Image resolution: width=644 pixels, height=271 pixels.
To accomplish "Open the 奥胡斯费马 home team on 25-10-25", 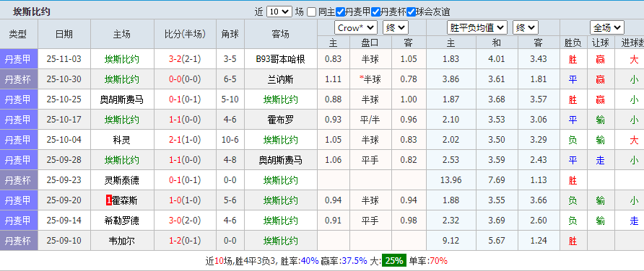I will pos(122,99).
